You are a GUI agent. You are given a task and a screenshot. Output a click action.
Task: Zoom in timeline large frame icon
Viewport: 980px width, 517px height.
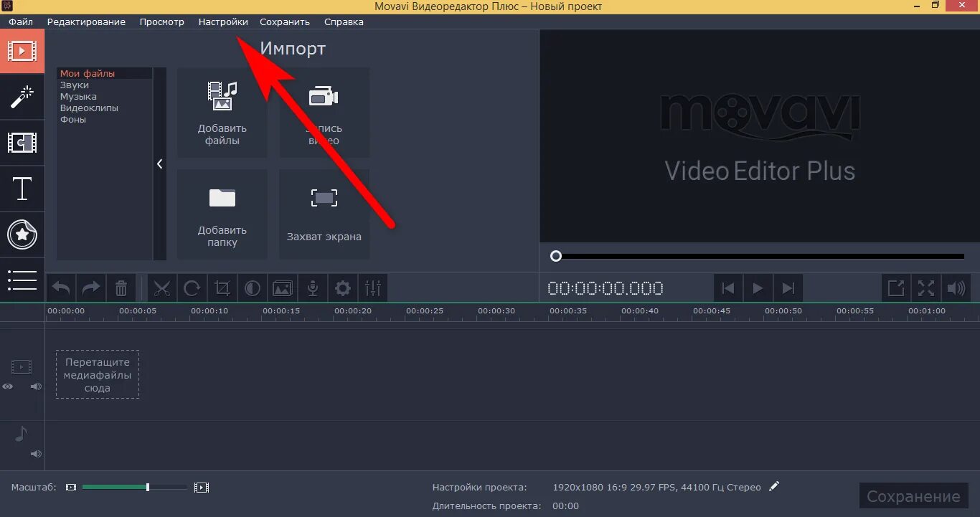click(202, 488)
